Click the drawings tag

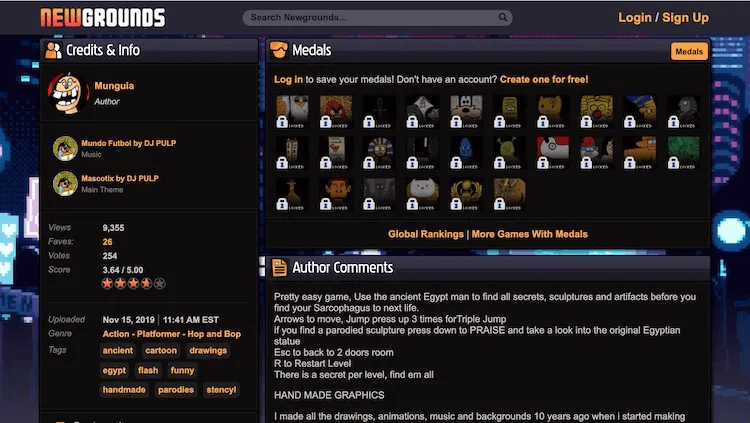pyautogui.click(x=208, y=351)
